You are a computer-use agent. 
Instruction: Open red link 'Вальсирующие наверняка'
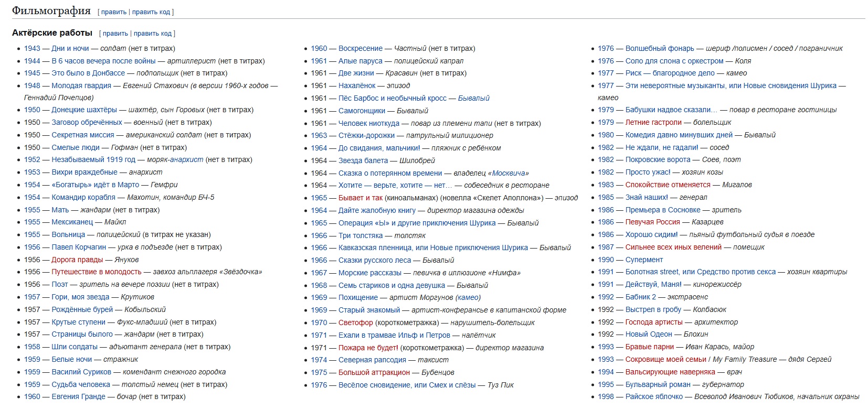[x=670, y=372]
